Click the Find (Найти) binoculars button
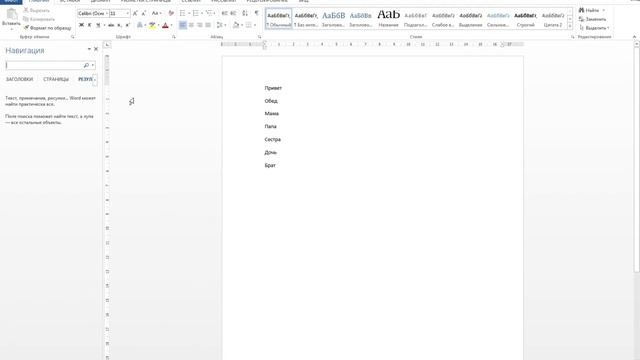 (x=590, y=10)
